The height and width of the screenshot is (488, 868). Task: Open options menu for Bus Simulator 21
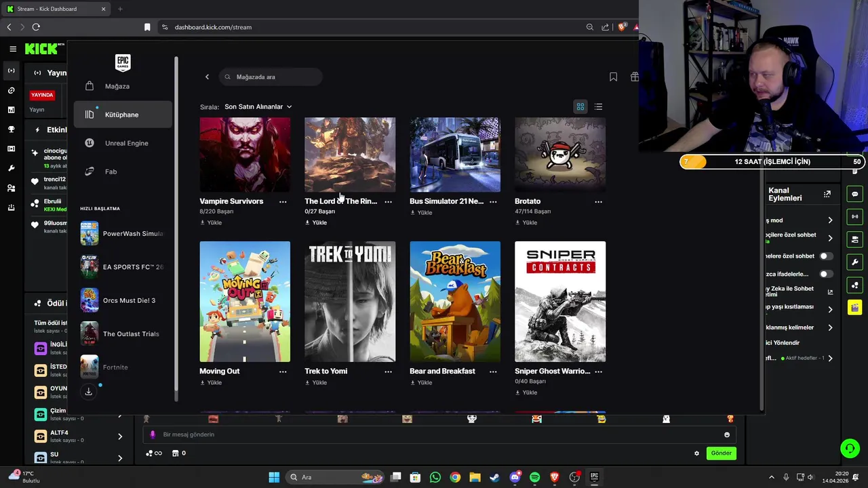493,201
